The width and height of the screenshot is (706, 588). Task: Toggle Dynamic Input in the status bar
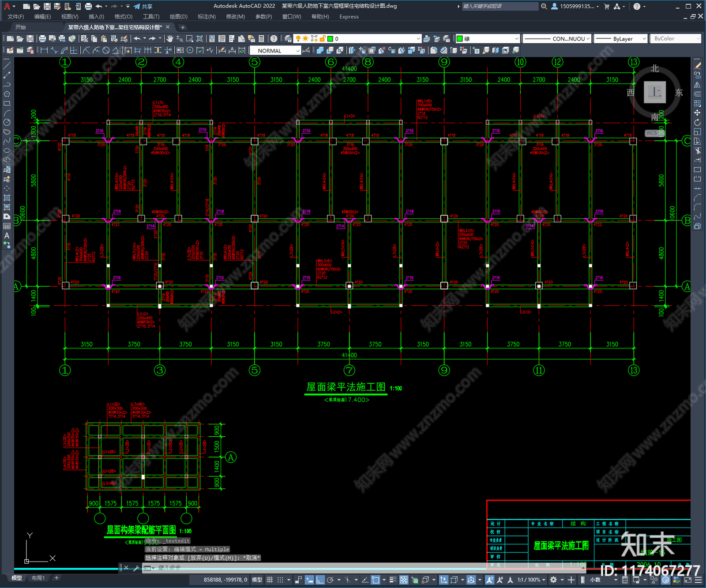[310, 580]
